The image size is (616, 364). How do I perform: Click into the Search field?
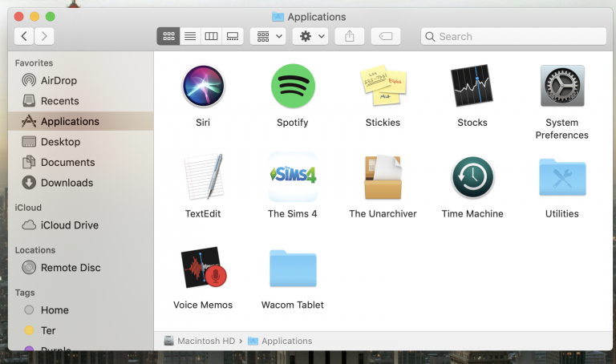[513, 37]
